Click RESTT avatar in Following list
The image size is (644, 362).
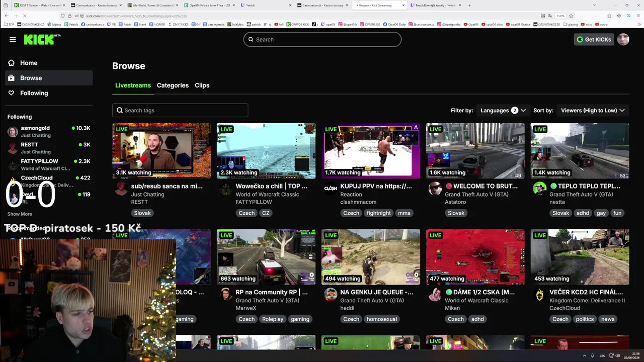point(13,148)
